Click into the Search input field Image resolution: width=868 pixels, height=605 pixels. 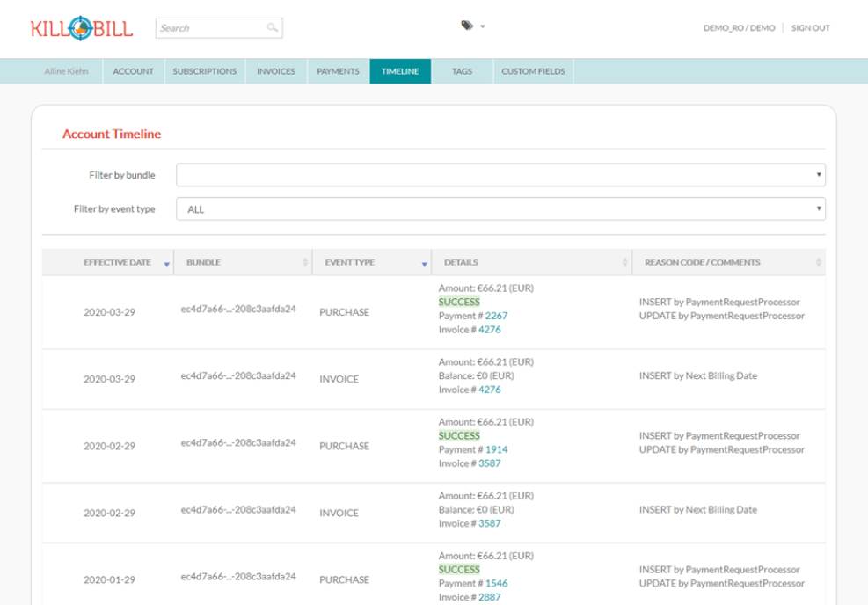coord(211,28)
